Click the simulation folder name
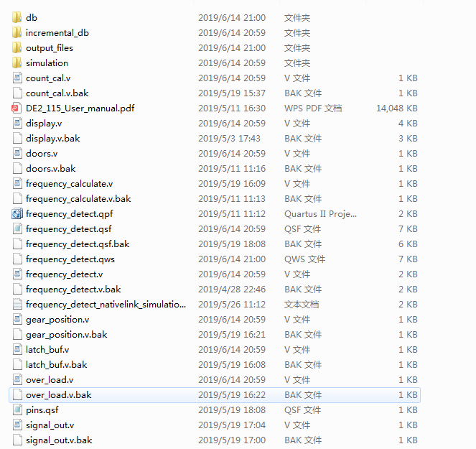Viewport: 476px width, 449px height. click(x=47, y=63)
